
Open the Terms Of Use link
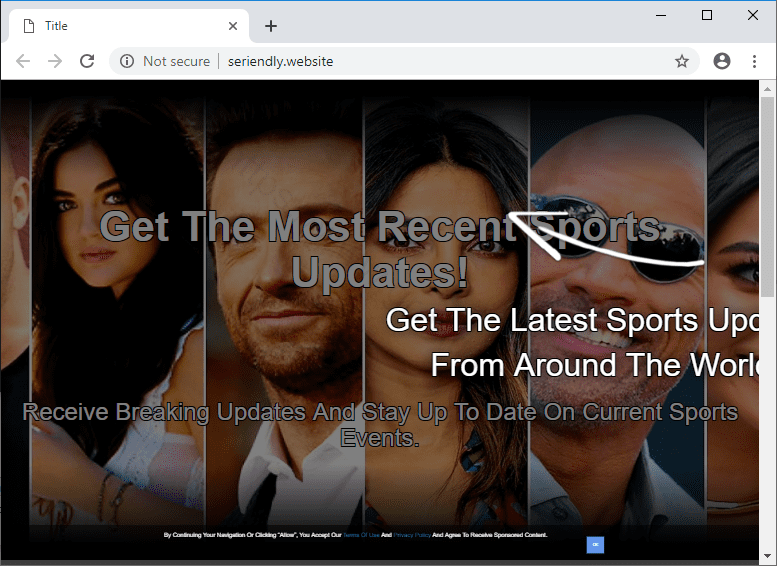pos(361,535)
